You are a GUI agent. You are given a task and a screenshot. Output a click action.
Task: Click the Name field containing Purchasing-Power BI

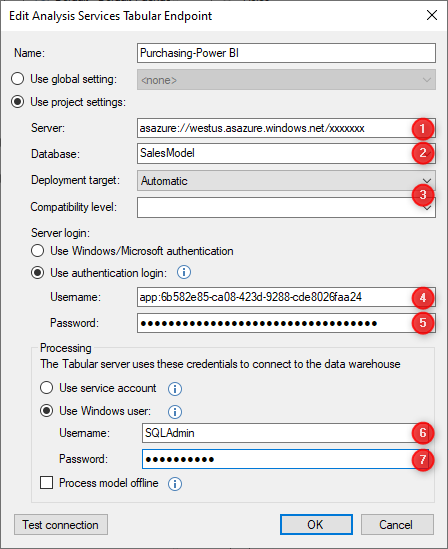286,53
